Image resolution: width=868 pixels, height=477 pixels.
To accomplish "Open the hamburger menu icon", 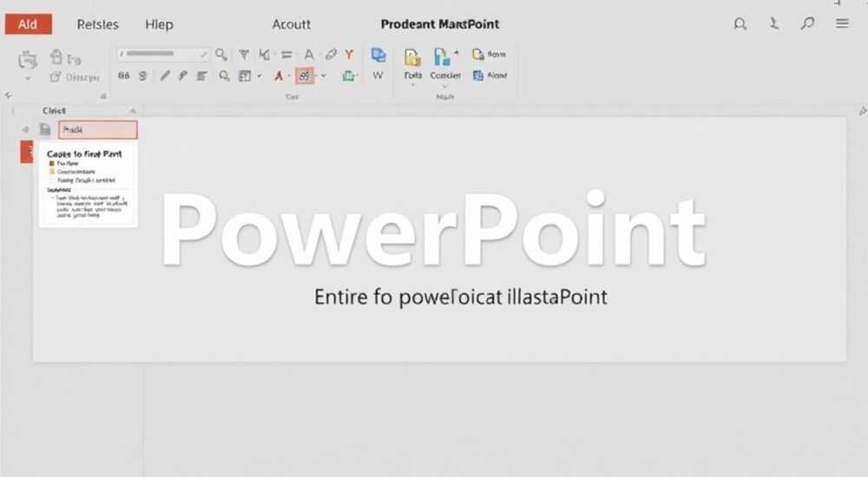I will click(x=842, y=23).
